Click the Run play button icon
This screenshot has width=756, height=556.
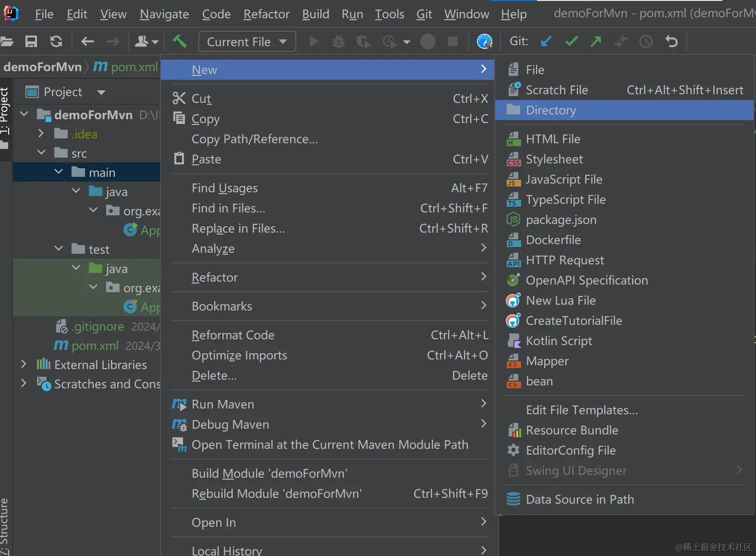click(x=314, y=42)
